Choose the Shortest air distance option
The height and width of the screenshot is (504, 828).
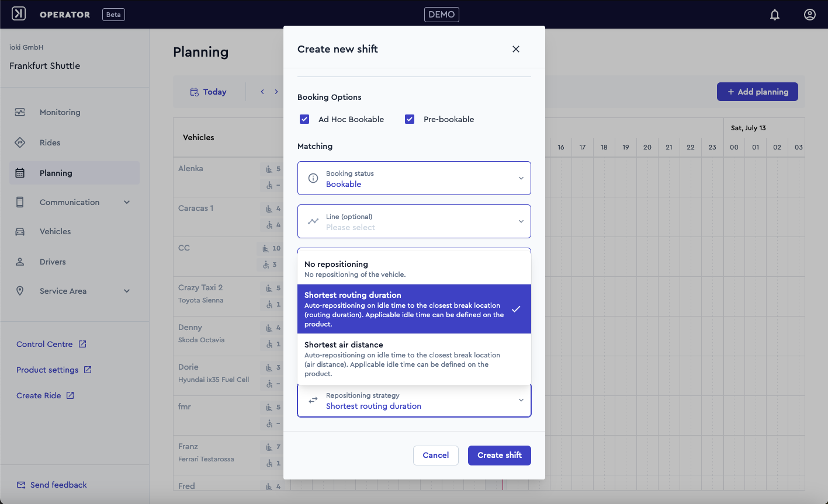tap(414, 359)
